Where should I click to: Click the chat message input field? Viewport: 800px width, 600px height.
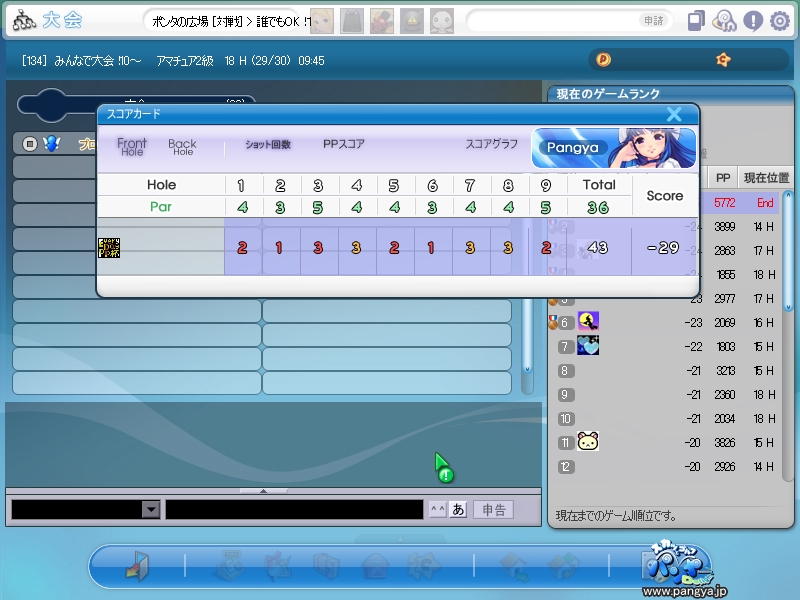click(294, 509)
